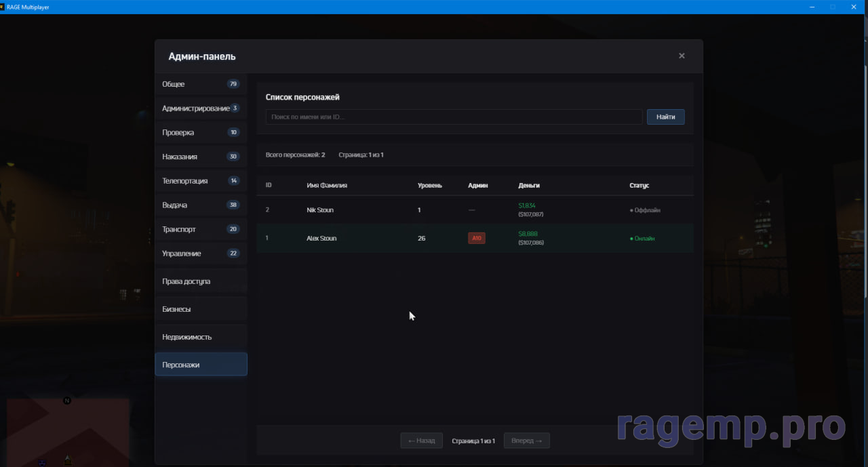Image resolution: width=868 pixels, height=467 pixels.
Task: Click the red A10 admin badge
Action: pos(476,239)
